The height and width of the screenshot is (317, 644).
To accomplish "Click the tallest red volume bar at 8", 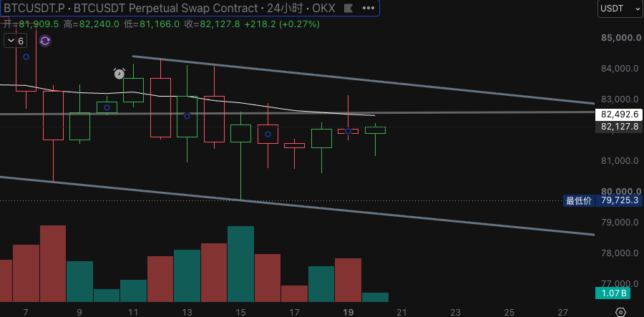I will [53, 263].
